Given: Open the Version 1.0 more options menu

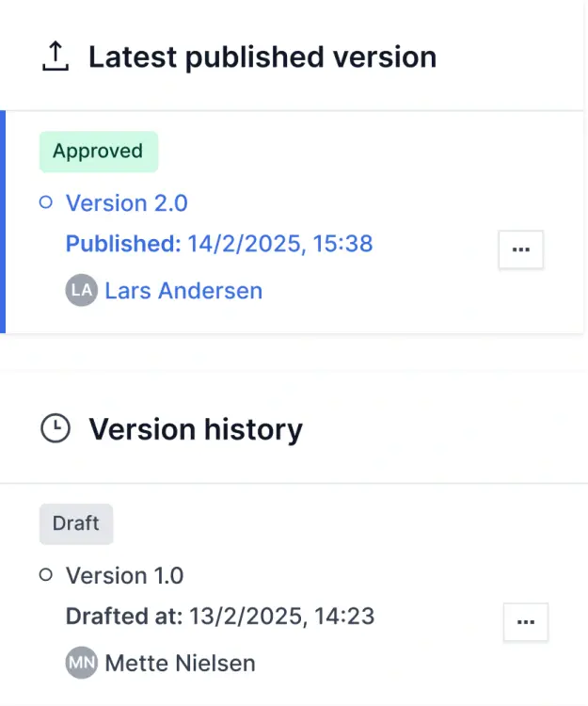Looking at the screenshot, I should [x=526, y=622].
